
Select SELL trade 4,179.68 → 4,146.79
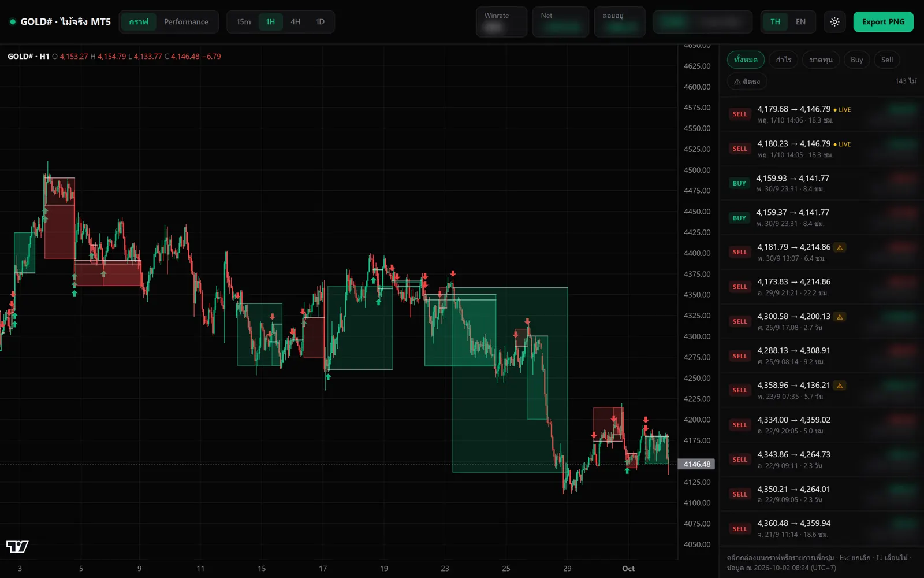coord(821,114)
